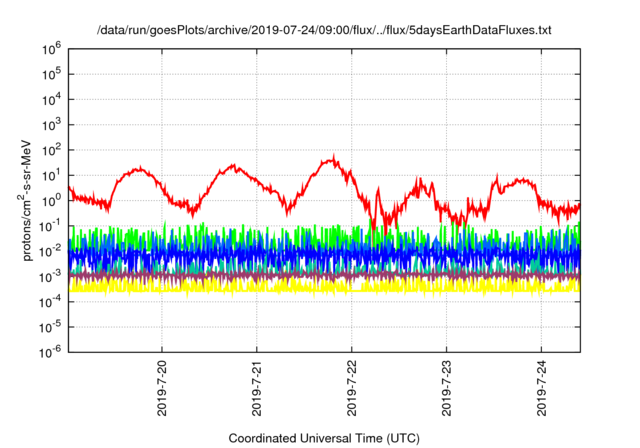The height and width of the screenshot is (448, 640).
Task: Click the y-axis tick label 10^-5
Action: coord(51,327)
